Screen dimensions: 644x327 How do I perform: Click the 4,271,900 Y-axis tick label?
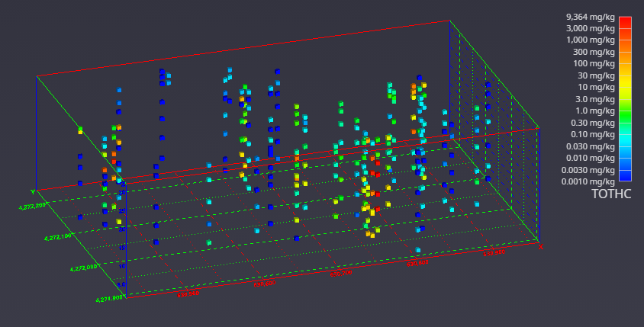(109, 300)
